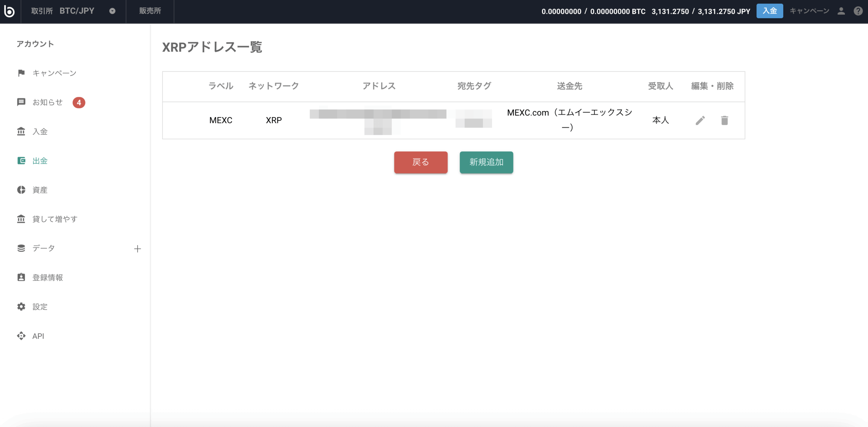
Task: Open the user account profile icon
Action: 841,11
